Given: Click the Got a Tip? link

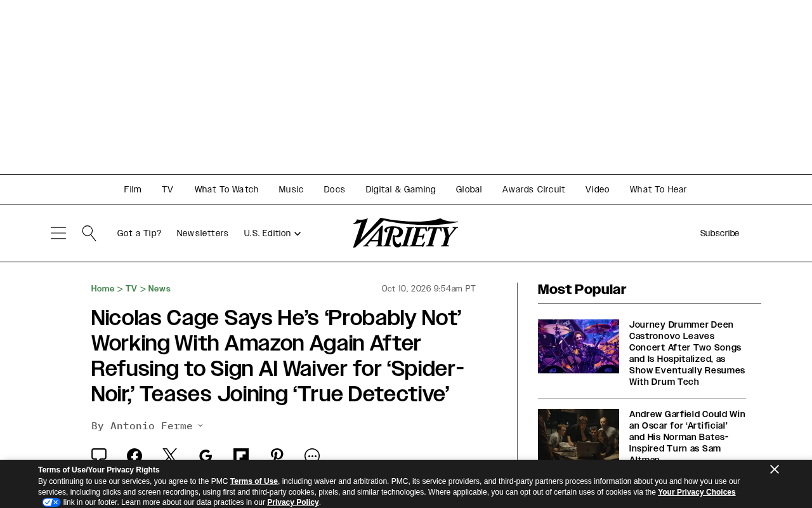Looking at the screenshot, I should pyautogui.click(x=139, y=233).
